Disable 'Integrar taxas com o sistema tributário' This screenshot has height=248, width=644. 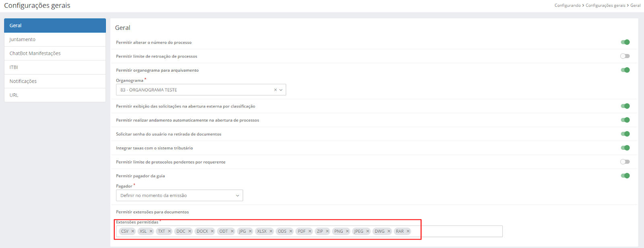coord(625,148)
